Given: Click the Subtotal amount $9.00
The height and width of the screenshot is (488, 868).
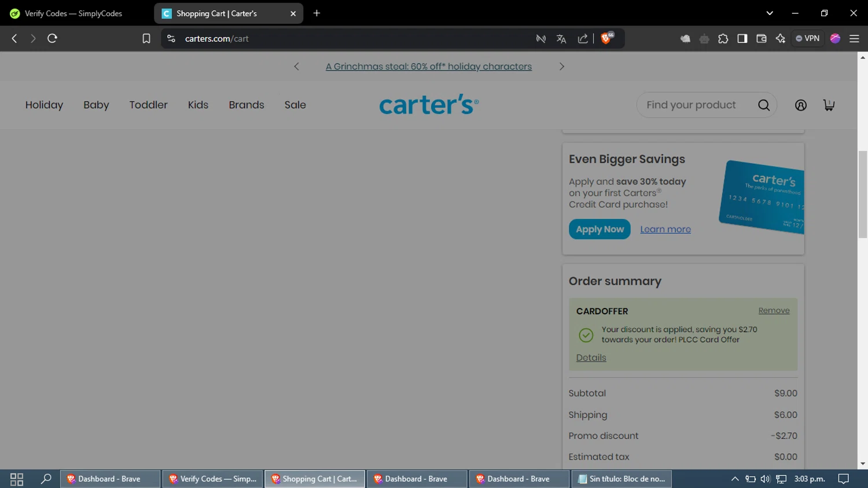Looking at the screenshot, I should (785, 393).
